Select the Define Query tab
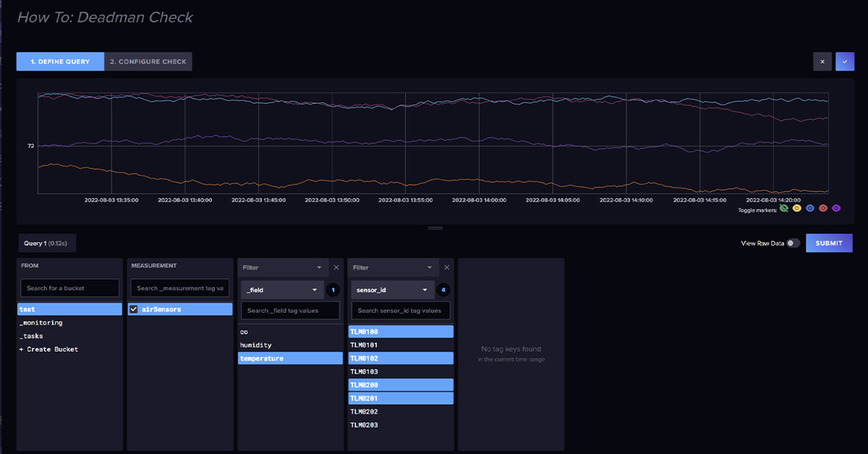 tap(60, 61)
